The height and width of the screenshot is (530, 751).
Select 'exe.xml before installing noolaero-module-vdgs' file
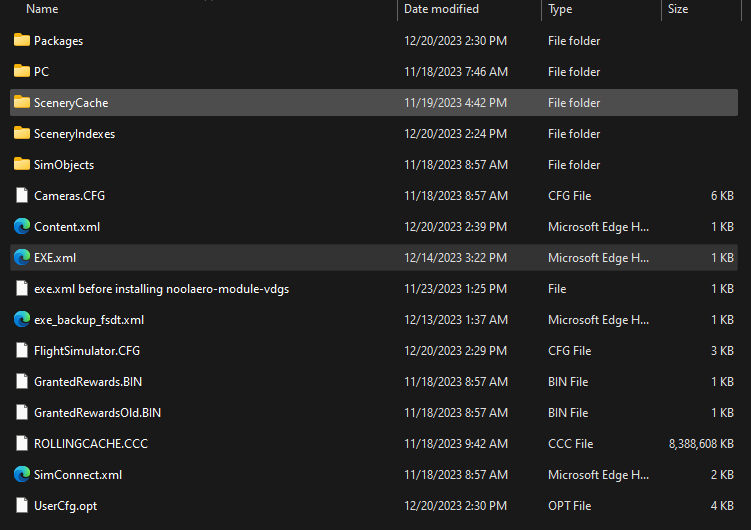(x=161, y=289)
